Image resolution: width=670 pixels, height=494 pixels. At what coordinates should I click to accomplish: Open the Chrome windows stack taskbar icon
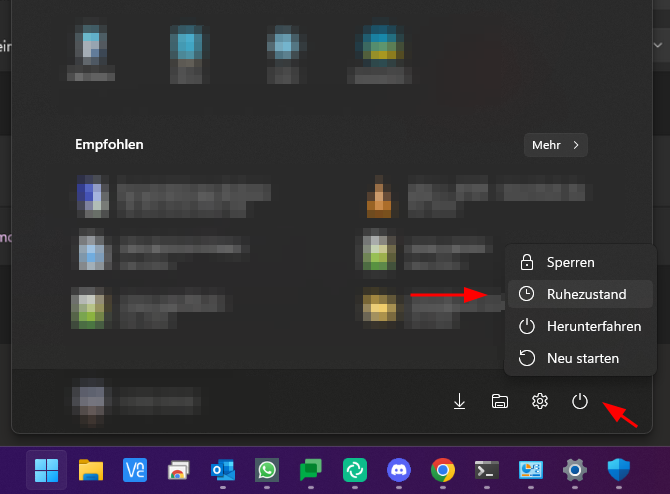179,470
